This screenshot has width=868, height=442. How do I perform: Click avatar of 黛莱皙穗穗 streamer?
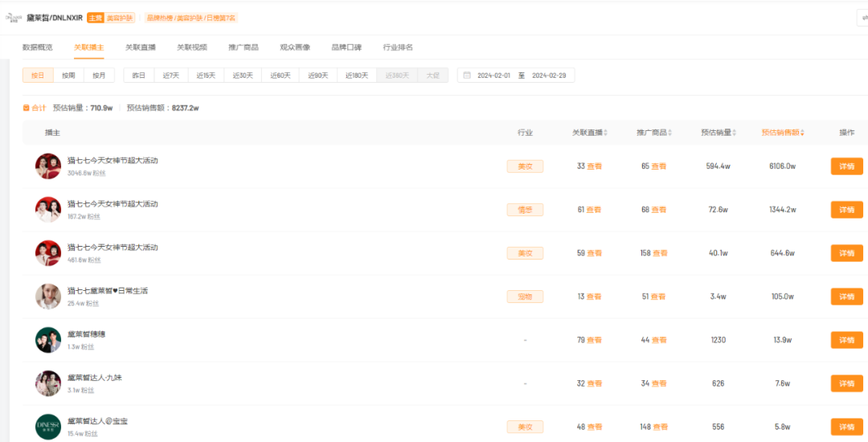pyautogui.click(x=48, y=340)
